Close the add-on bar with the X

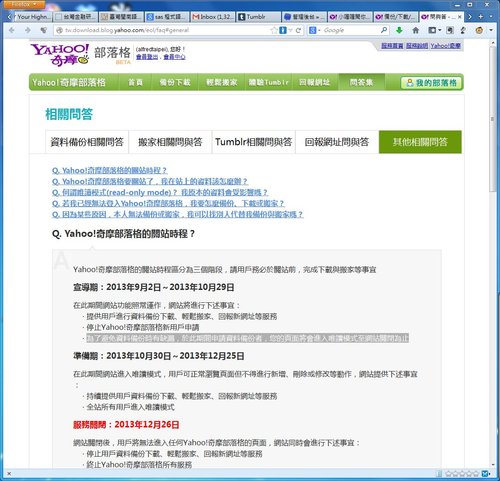tap(9, 473)
